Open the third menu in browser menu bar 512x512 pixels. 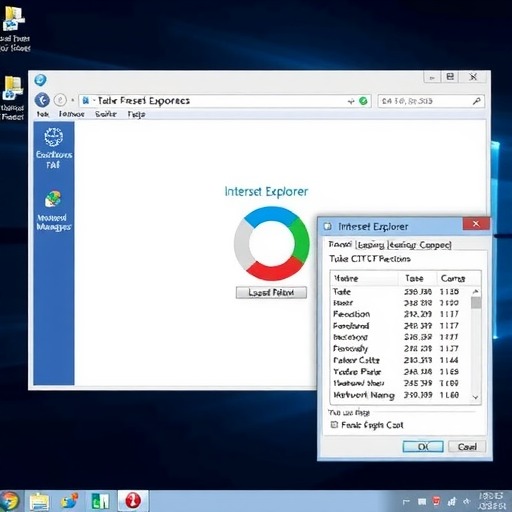click(x=106, y=114)
